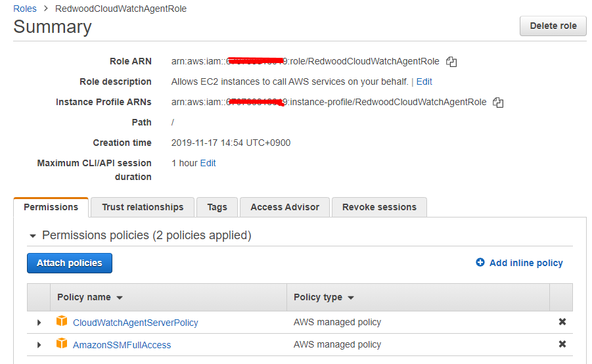592x364 pixels.
Task: Open the CloudWatchAgentServerPolicy policy link
Action: coord(135,323)
